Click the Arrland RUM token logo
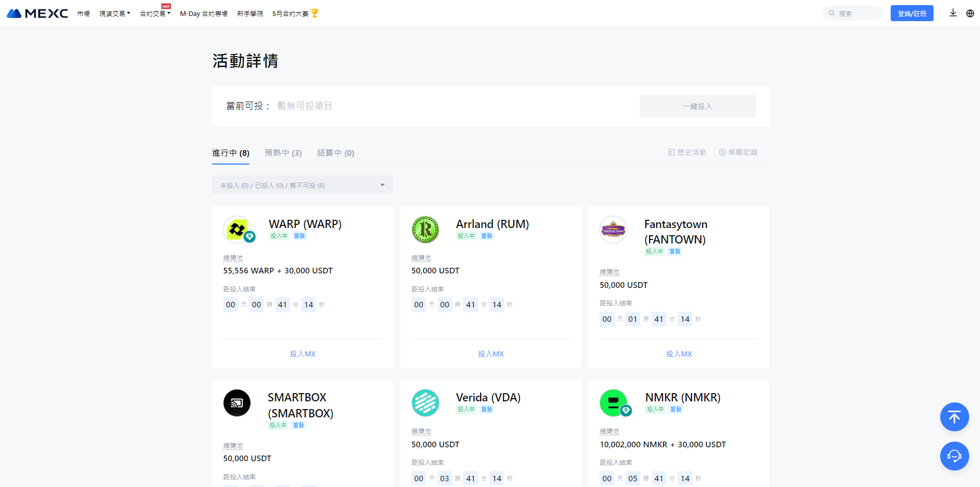Screen dimensions: 980x487 (x=425, y=229)
